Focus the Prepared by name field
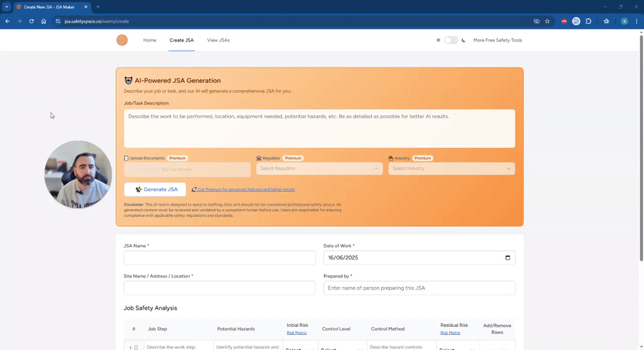The height and width of the screenshot is (350, 644). click(x=419, y=288)
